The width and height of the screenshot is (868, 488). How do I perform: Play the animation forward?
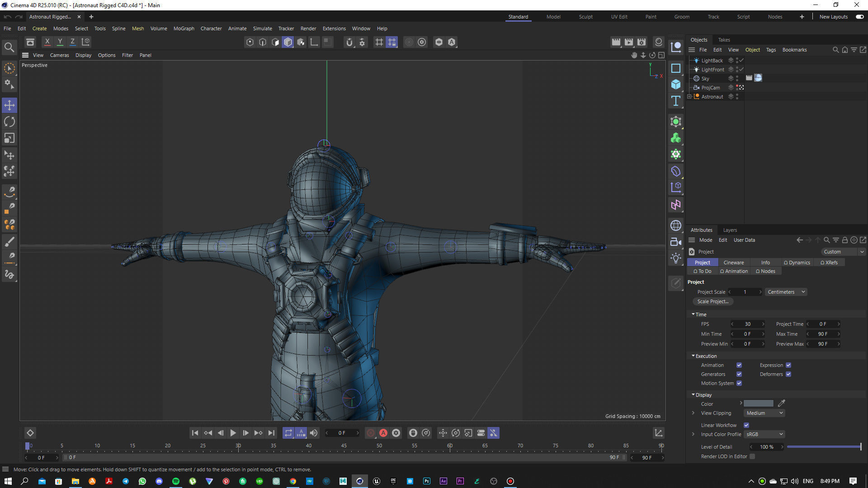[x=233, y=433]
